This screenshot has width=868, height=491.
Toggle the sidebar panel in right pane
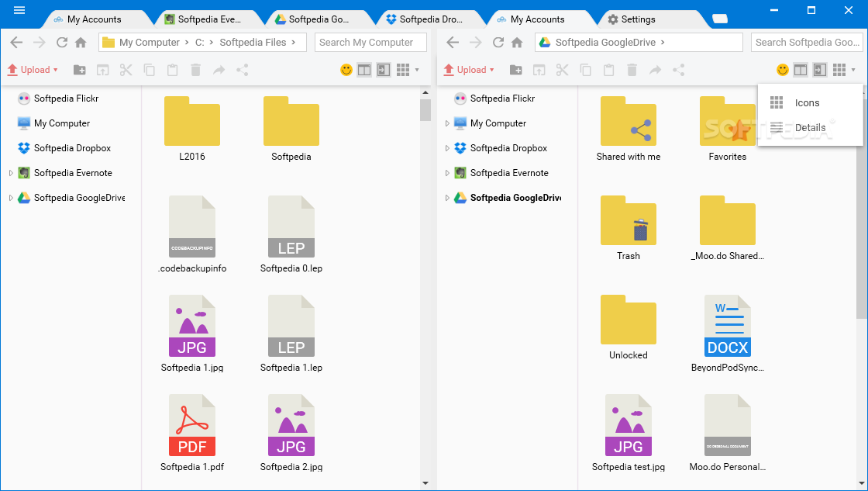coord(820,70)
